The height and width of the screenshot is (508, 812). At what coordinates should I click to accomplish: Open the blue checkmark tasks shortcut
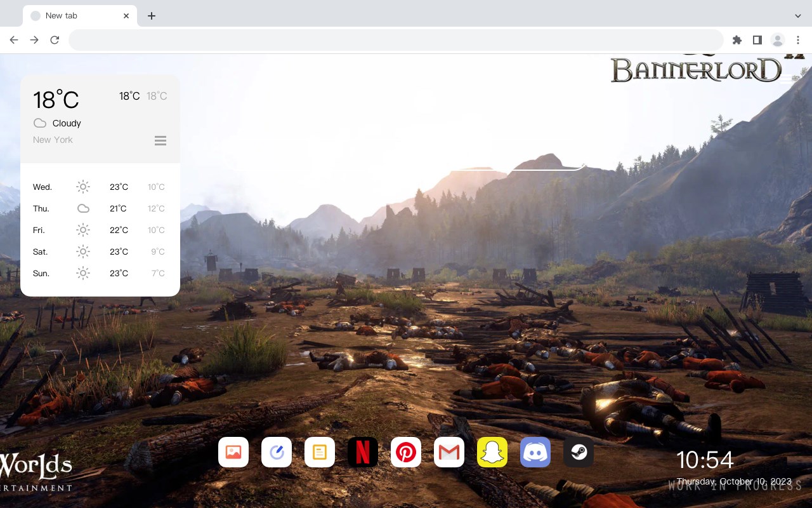coord(277,452)
